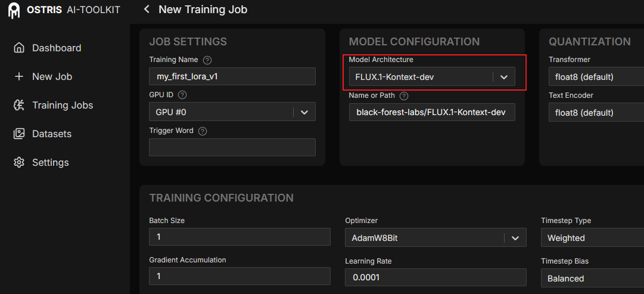Select FLUX.1-Kontext-dev architecture value

[395, 77]
